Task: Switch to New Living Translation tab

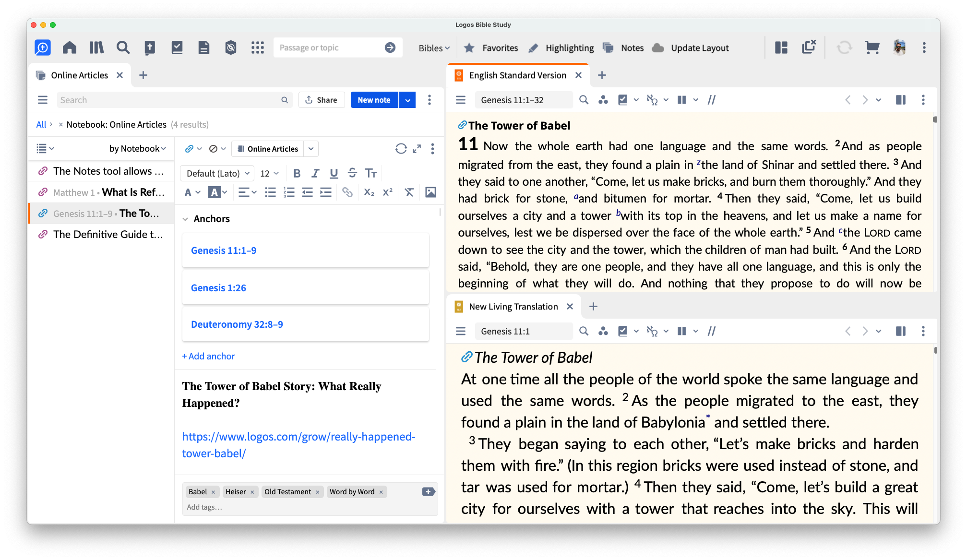Action: (513, 307)
